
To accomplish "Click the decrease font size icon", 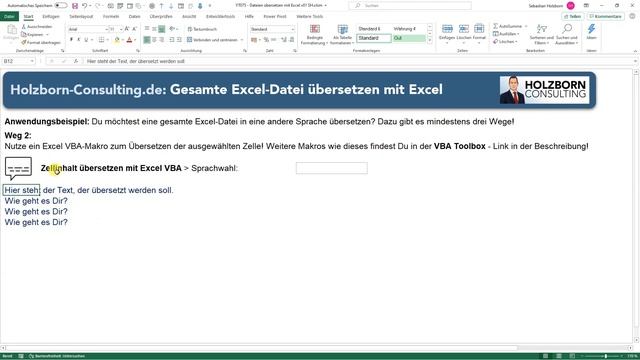I will [x=134, y=29].
